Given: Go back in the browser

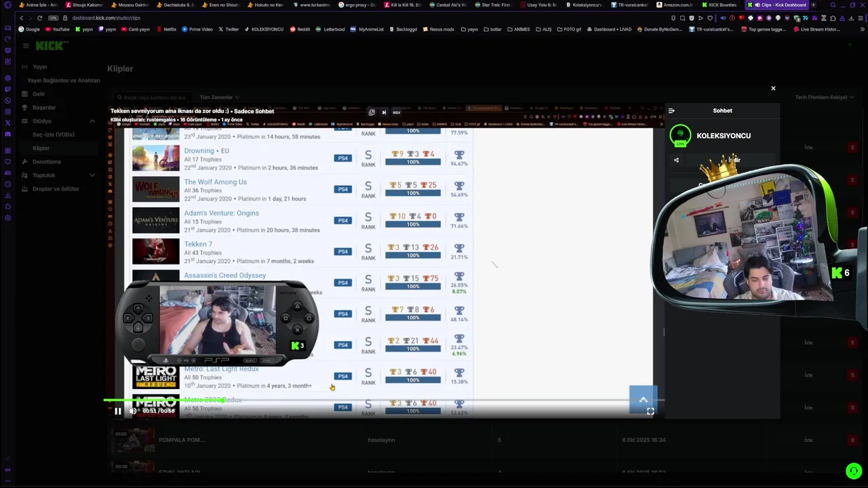Looking at the screenshot, I should (x=20, y=18).
